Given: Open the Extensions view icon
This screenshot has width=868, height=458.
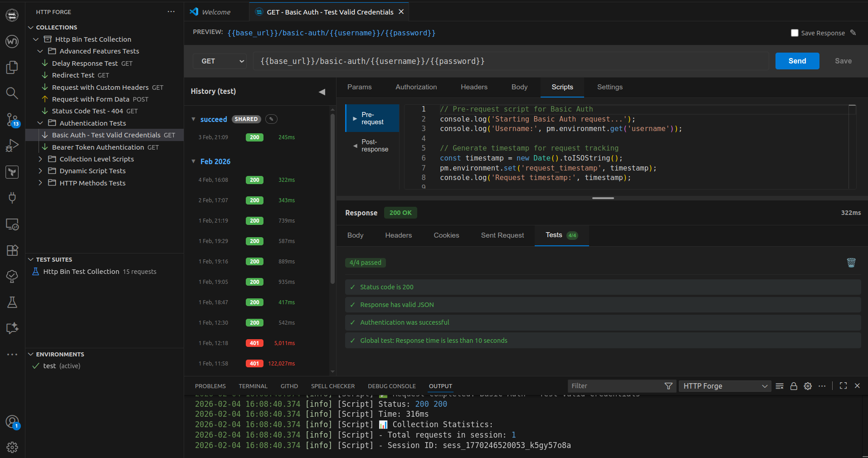Looking at the screenshot, I should point(12,250).
